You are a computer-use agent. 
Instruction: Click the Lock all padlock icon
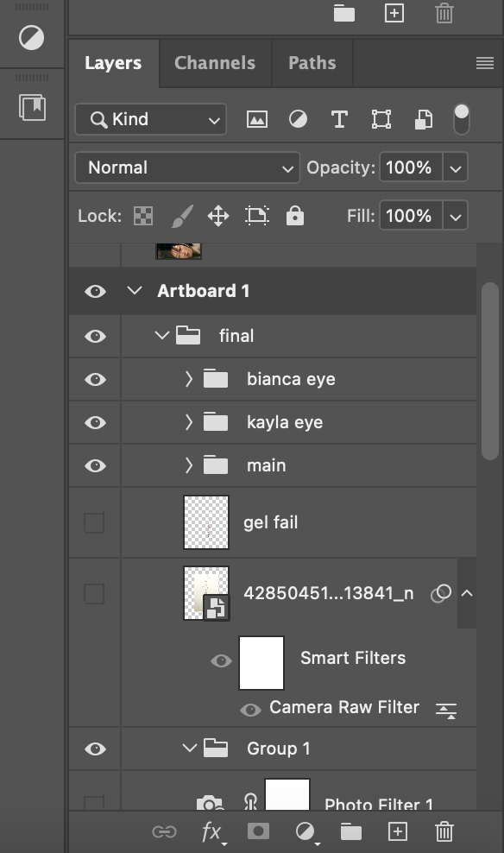point(294,216)
